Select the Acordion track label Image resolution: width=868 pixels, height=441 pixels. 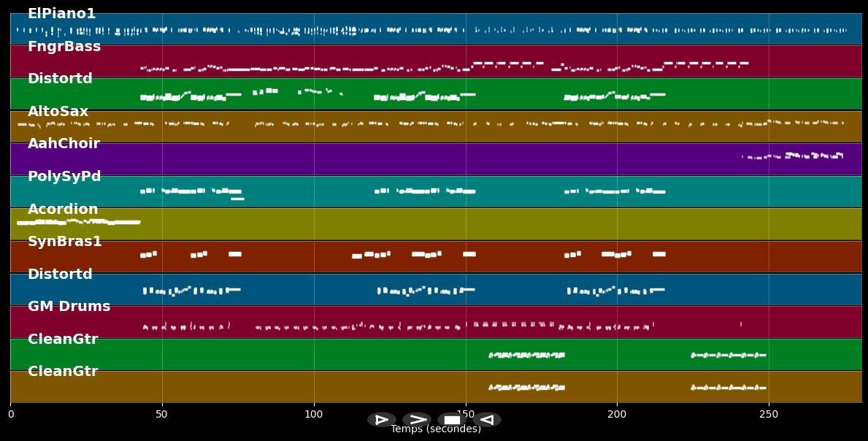63,210
